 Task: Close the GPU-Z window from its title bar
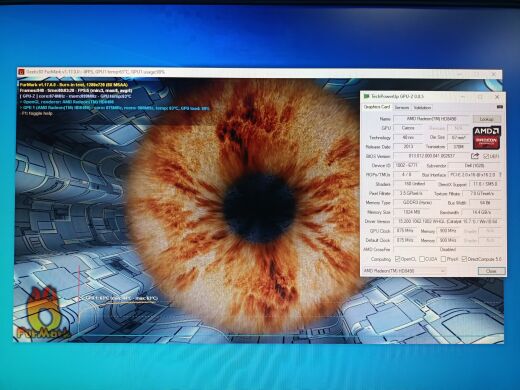[x=497, y=97]
